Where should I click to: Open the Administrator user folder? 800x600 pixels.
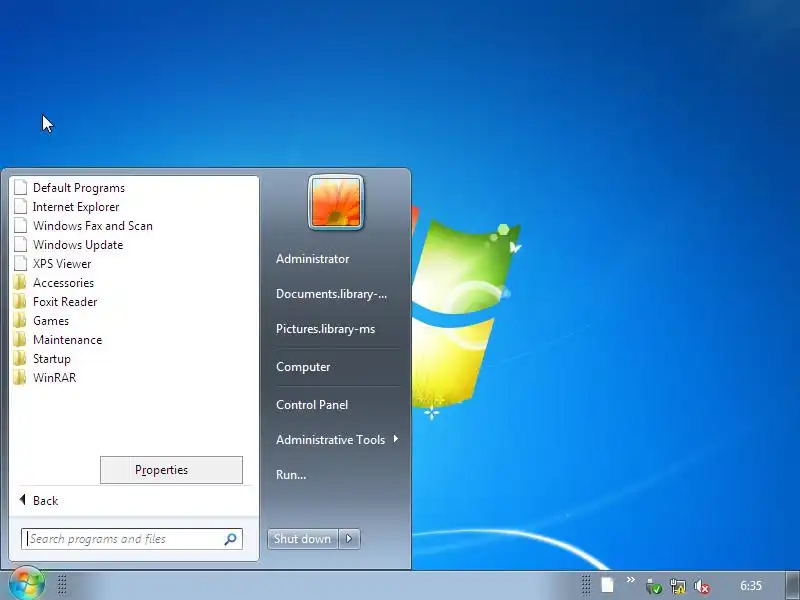click(313, 259)
